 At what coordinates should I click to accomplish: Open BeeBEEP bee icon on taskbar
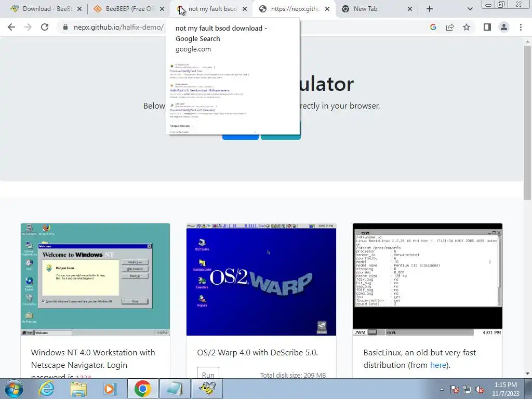(x=207, y=389)
